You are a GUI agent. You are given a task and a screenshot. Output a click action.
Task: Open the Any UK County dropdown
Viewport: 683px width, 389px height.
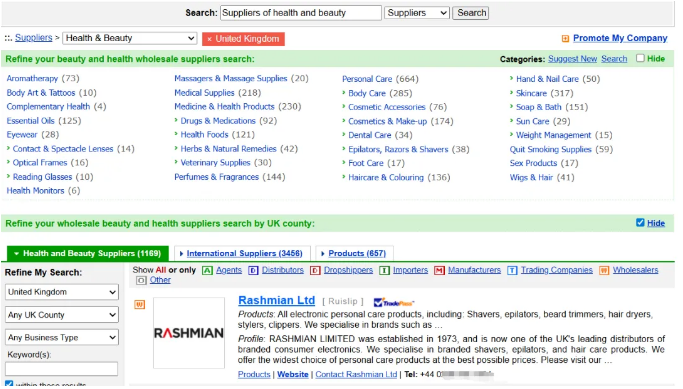tap(62, 316)
